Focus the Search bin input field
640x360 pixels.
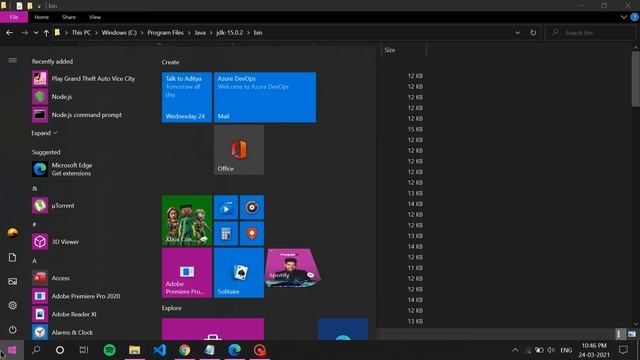[x=591, y=33]
